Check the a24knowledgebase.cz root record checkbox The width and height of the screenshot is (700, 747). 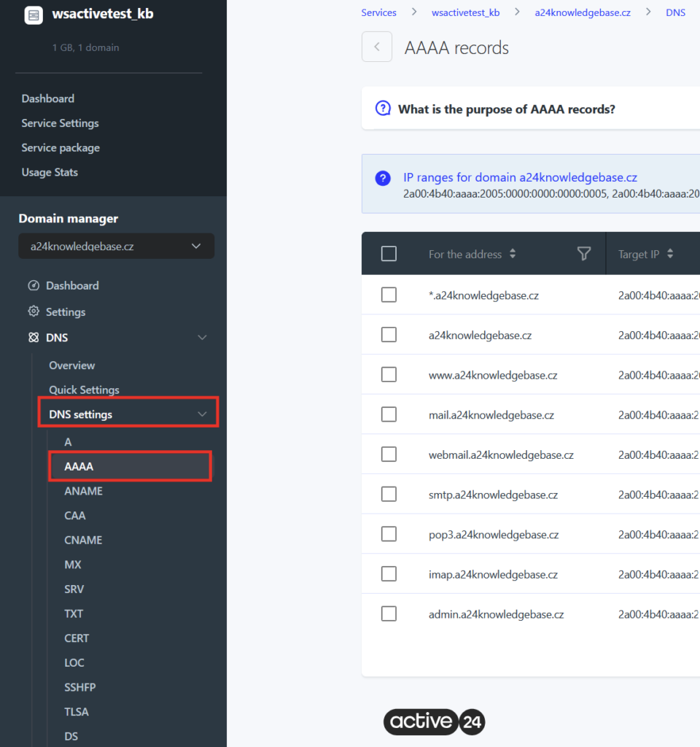[x=389, y=334]
